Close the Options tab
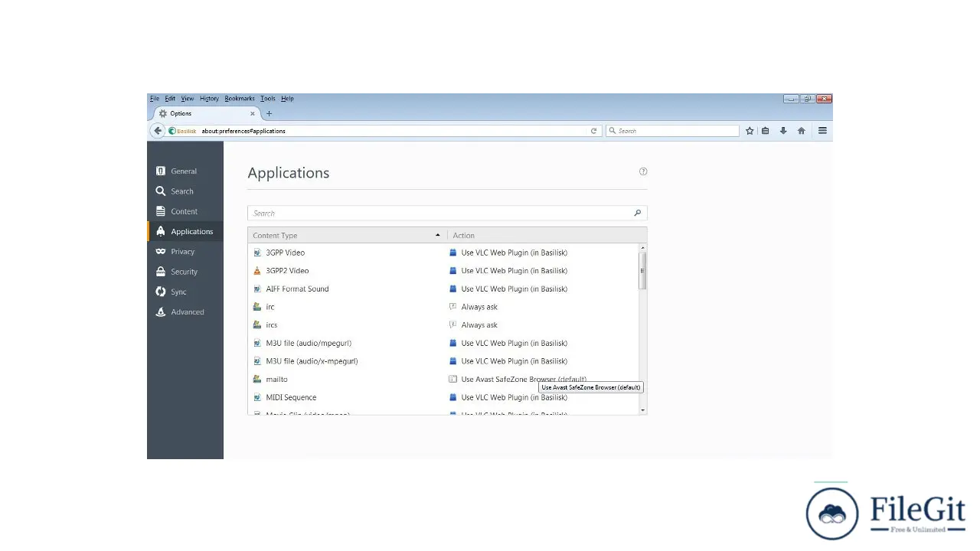This screenshot has width=980, height=551. [x=253, y=114]
